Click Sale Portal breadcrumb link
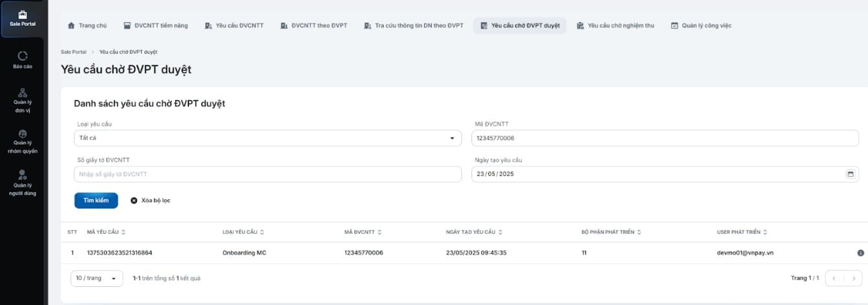The width and height of the screenshot is (868, 305). point(73,52)
